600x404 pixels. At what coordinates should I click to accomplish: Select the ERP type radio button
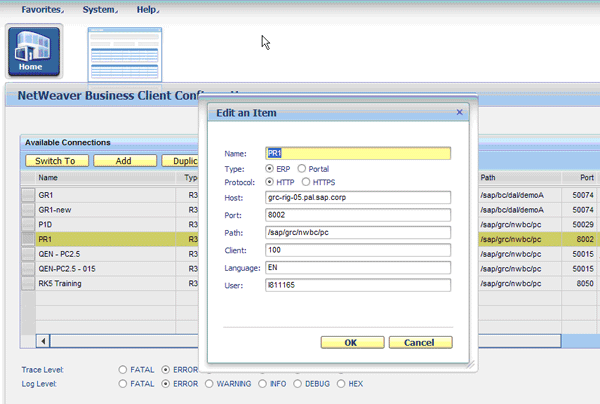pos(269,168)
